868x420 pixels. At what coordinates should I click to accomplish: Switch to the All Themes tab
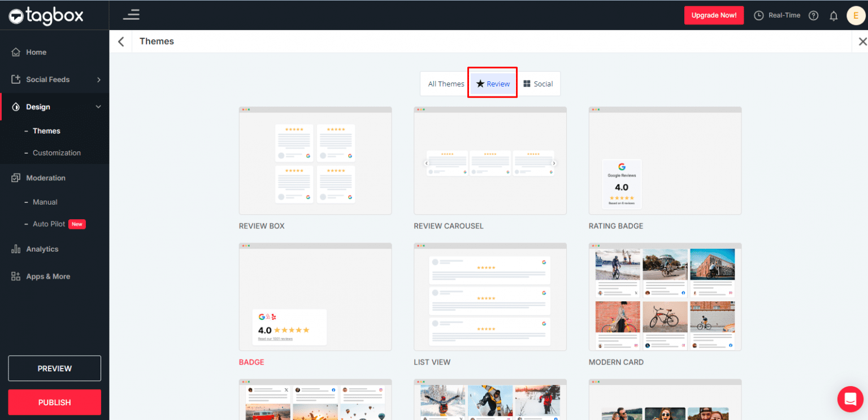tap(446, 83)
